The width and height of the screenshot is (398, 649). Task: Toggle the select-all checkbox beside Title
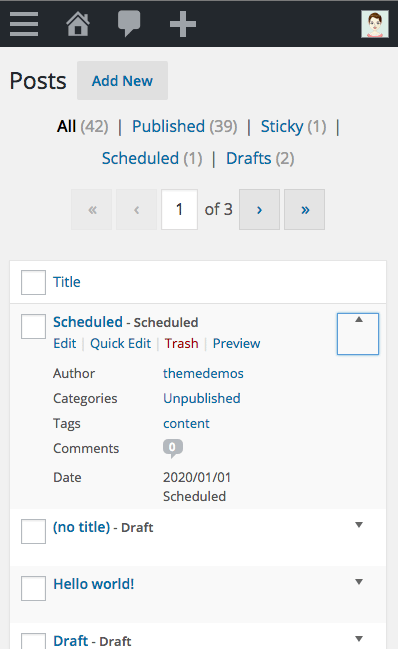coord(34,282)
